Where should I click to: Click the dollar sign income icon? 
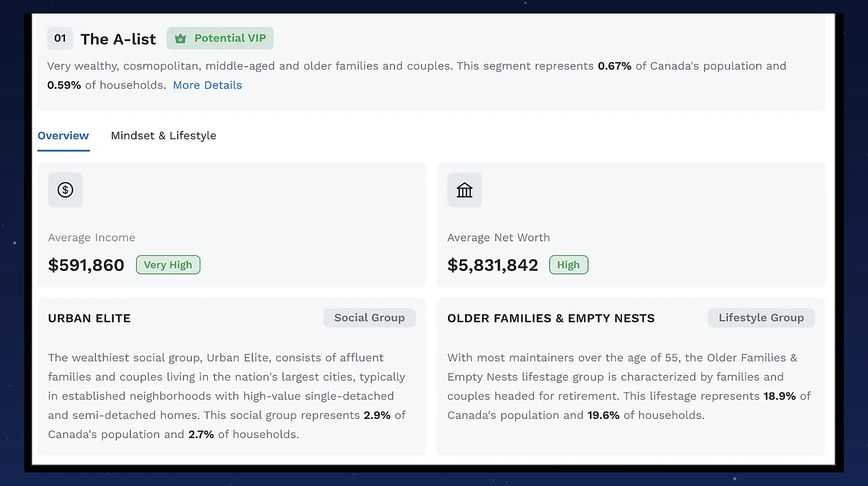65,190
